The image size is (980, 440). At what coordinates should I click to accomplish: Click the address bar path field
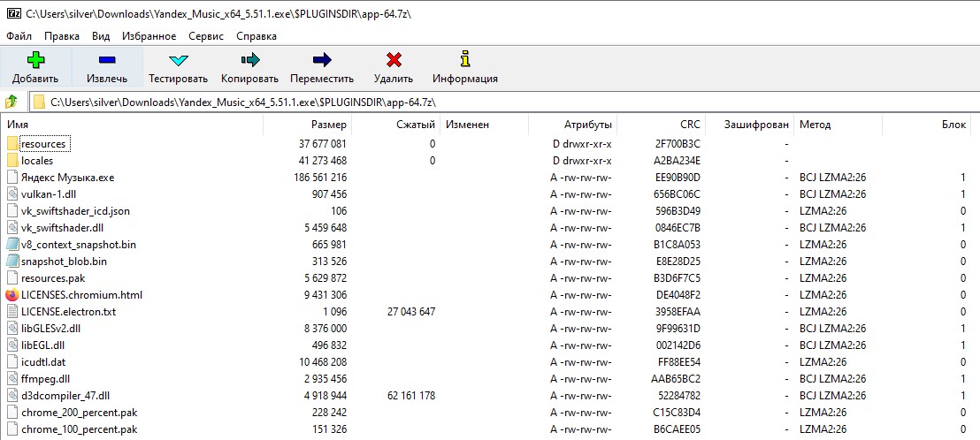click(504, 102)
